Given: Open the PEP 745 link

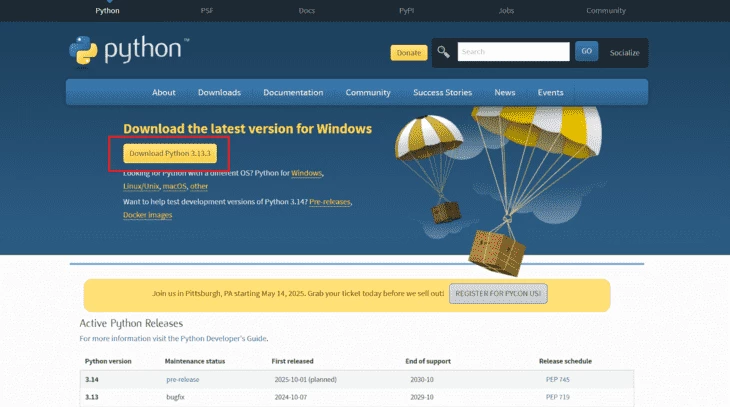Looking at the screenshot, I should click(557, 380).
